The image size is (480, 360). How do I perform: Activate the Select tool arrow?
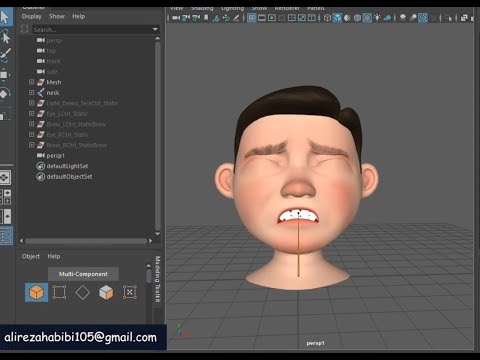(5, 17)
